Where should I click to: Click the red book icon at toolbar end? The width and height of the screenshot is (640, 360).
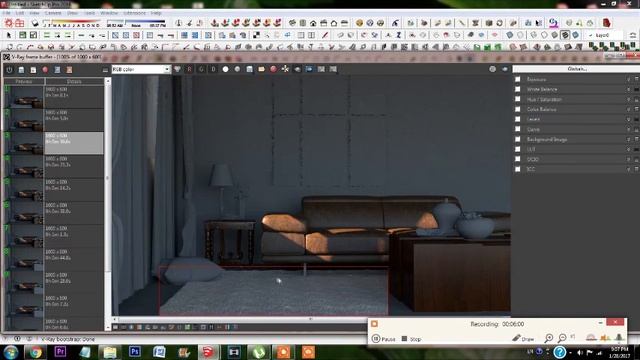pyautogui.click(x=607, y=23)
